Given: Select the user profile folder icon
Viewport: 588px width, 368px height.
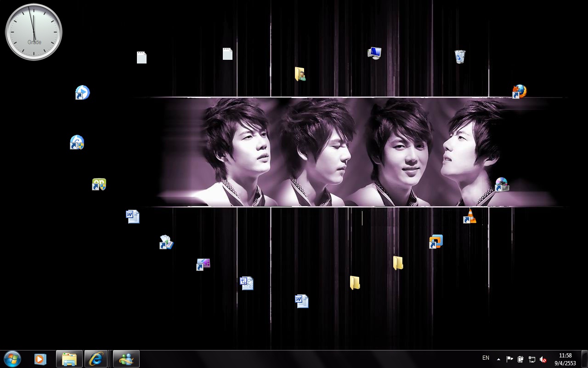Looking at the screenshot, I should 300,74.
